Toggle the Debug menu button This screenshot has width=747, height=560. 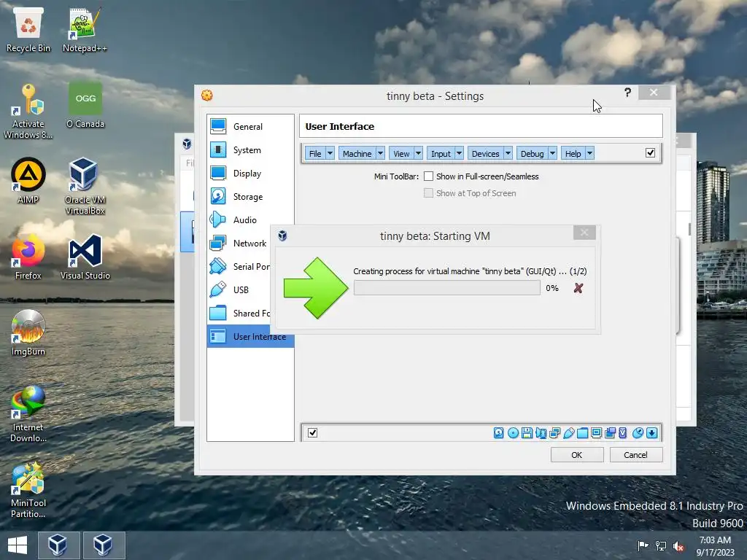(532, 153)
